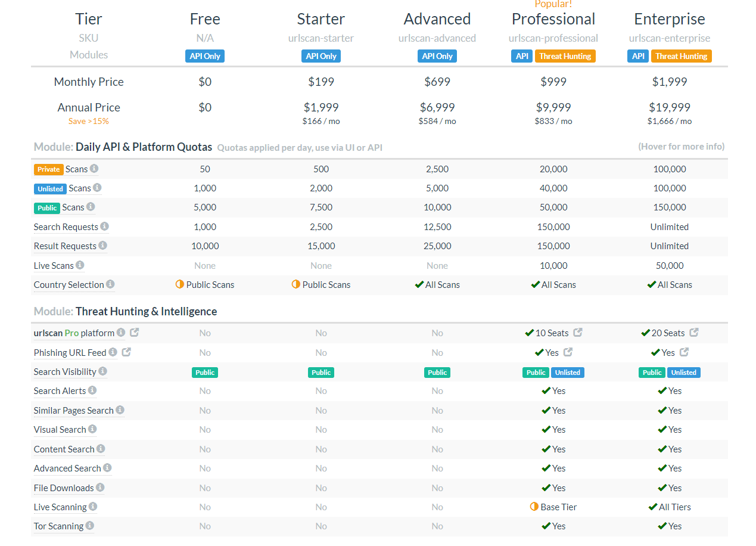Click info icon next to Private Scans
Viewport: 756px width, 546px height.
[x=94, y=169]
